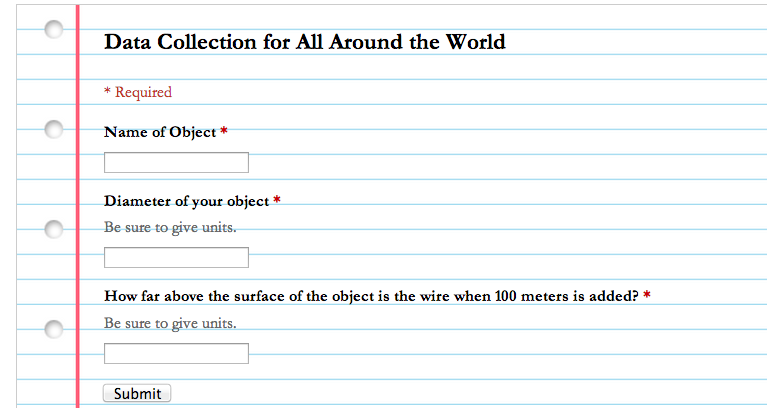Screen dimensions: 767x408
Task: Click the "Diameter of your object" label
Action: 186,201
